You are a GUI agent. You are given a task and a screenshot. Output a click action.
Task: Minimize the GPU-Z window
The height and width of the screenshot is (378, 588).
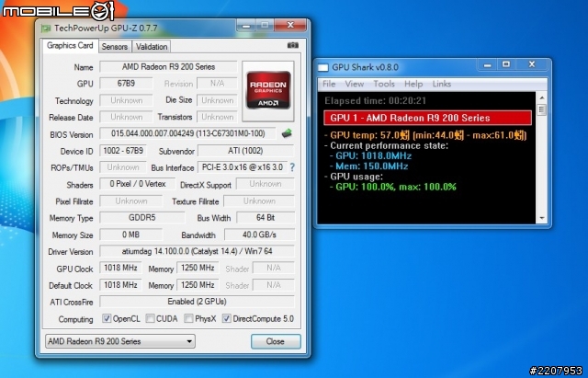tap(246, 26)
